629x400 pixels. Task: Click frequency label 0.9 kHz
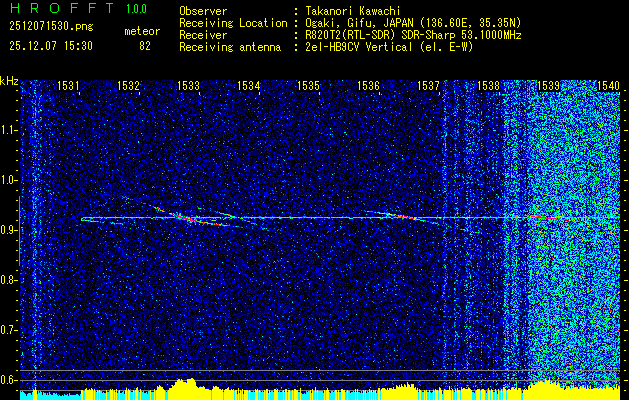pos(8,230)
